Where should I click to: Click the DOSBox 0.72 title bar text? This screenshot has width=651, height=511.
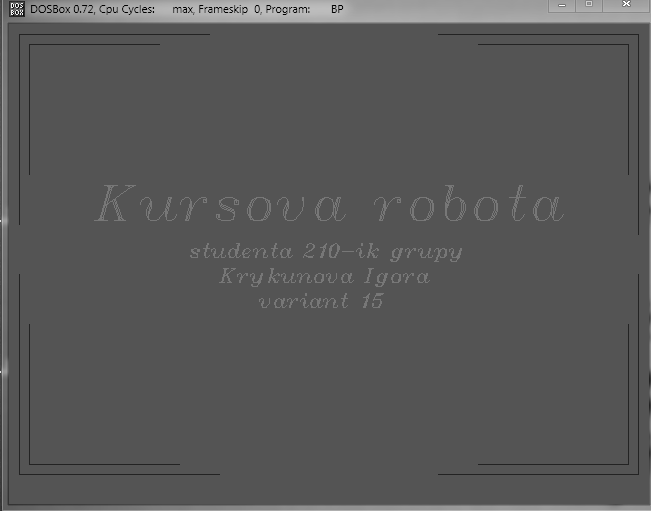[x=187, y=9]
